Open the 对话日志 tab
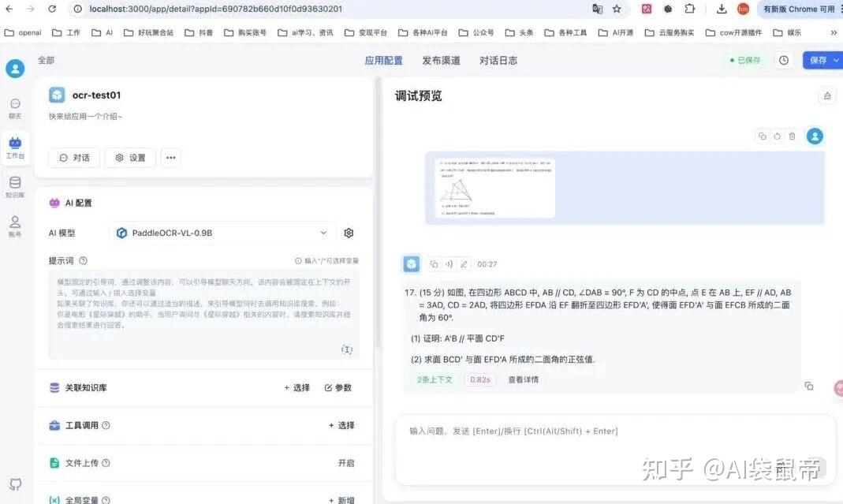 [x=498, y=59]
